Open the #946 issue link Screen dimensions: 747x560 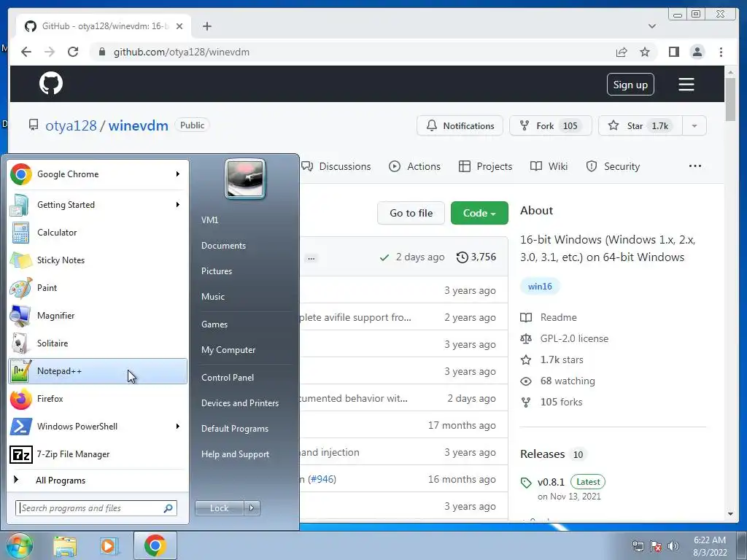tap(322, 479)
